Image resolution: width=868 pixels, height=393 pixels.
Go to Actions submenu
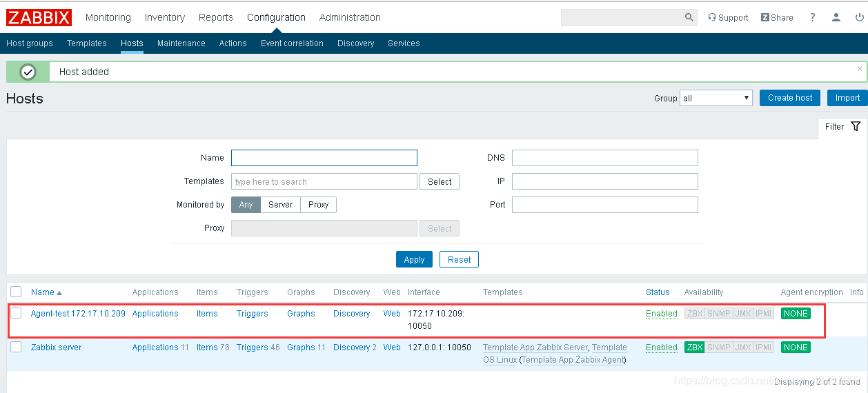(x=233, y=43)
